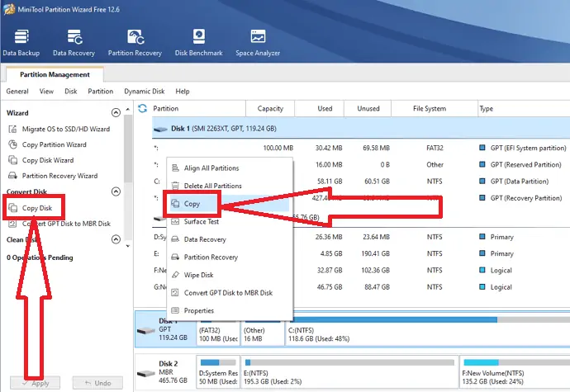Launch the Partition Recovery Wizard link
This screenshot has width=570, height=392.
(59, 176)
